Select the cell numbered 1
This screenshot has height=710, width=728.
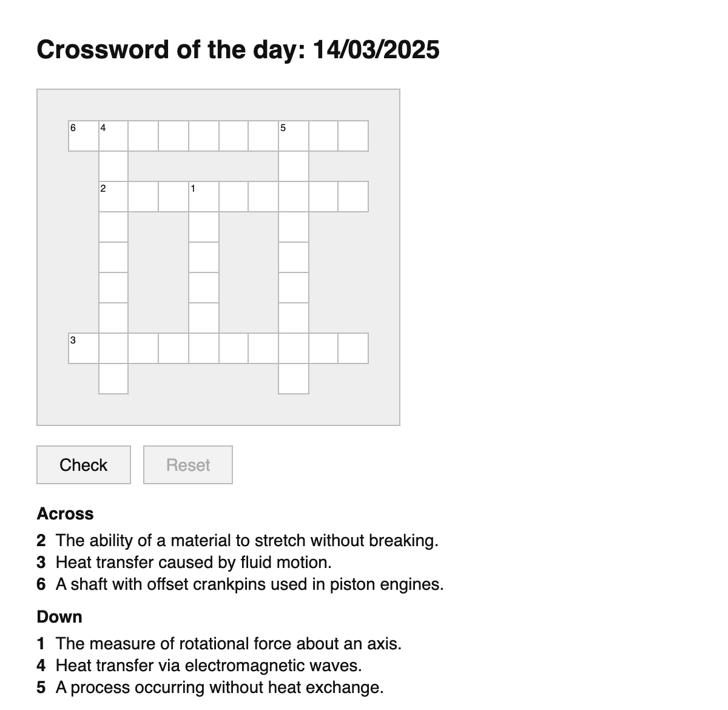click(x=203, y=197)
